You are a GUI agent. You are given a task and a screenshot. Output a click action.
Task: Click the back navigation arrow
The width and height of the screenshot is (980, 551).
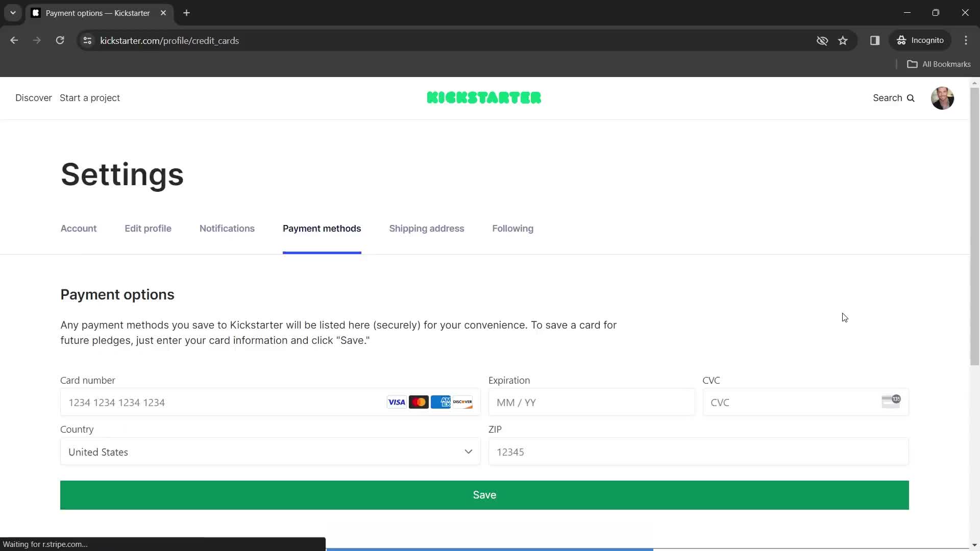pyautogui.click(x=14, y=40)
